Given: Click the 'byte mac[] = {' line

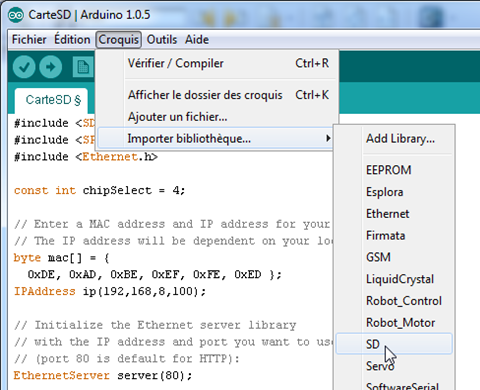Looking at the screenshot, I should (x=61, y=258).
